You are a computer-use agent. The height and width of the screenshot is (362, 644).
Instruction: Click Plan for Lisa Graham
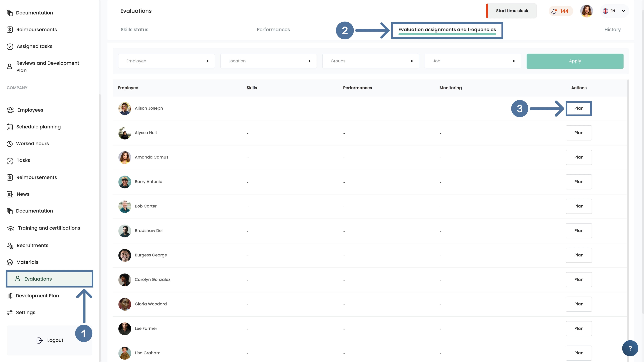coord(578,353)
